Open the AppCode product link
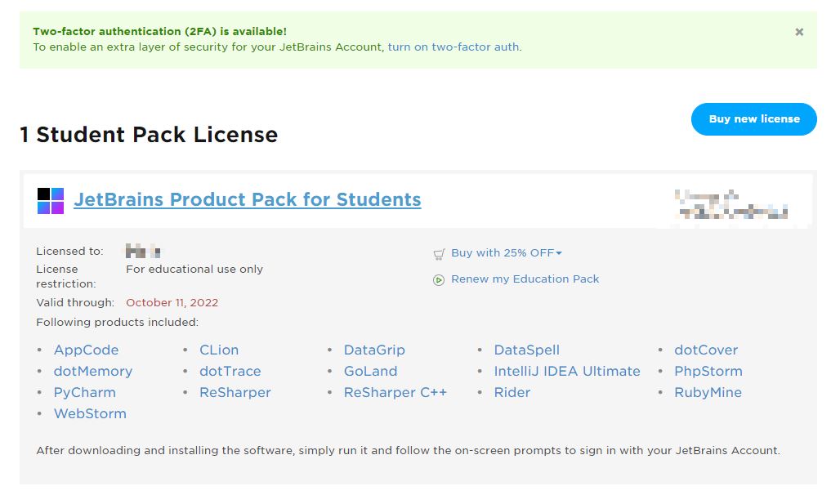This screenshot has height=504, width=840. [87, 350]
